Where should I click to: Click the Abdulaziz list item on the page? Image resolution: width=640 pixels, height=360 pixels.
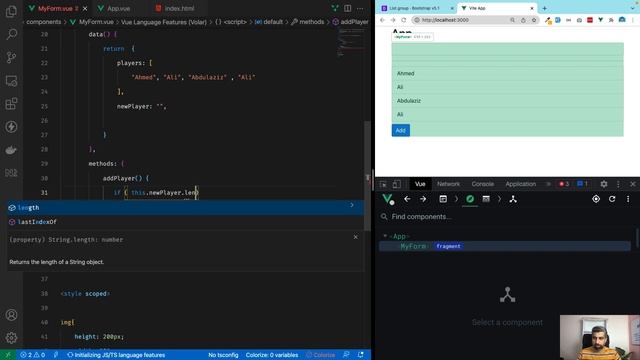[x=507, y=101]
